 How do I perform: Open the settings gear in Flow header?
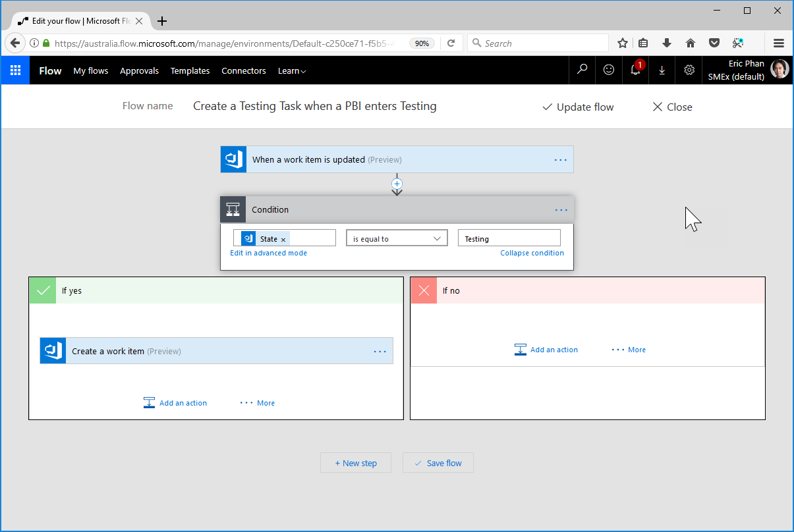[689, 70]
